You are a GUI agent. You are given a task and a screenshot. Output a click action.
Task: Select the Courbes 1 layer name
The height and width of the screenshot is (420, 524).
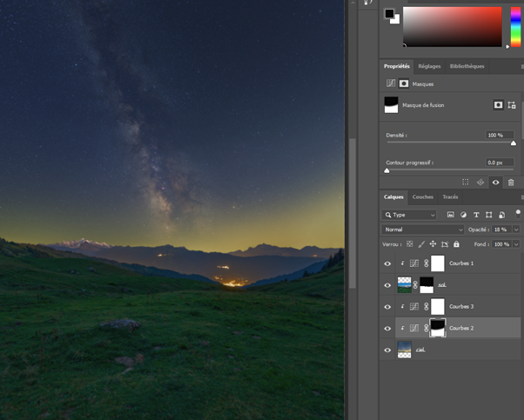click(x=461, y=263)
